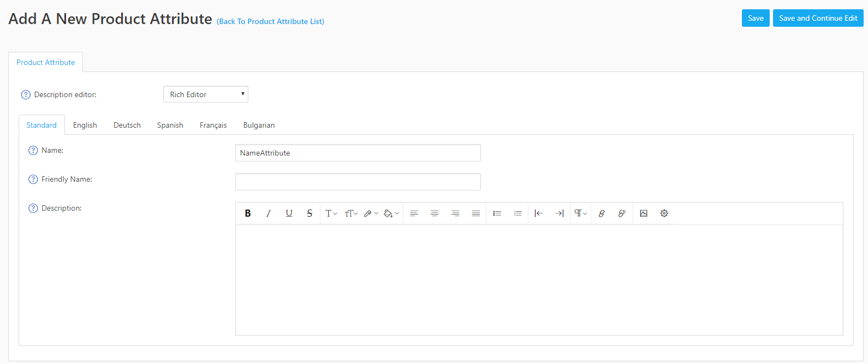Open the font family dropdown
Image resolution: width=868 pixels, height=364 pixels.
click(x=331, y=213)
